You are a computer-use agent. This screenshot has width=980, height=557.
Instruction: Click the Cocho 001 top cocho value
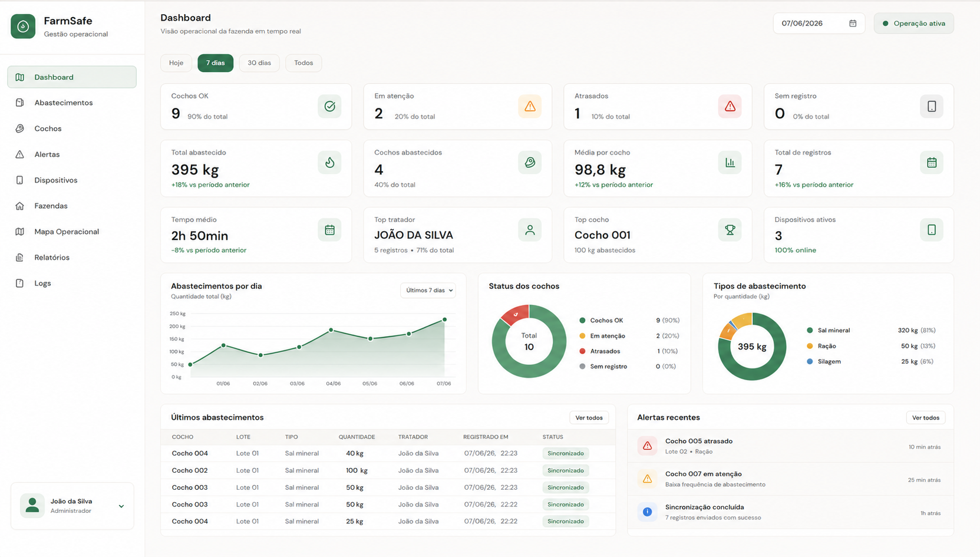click(x=602, y=235)
